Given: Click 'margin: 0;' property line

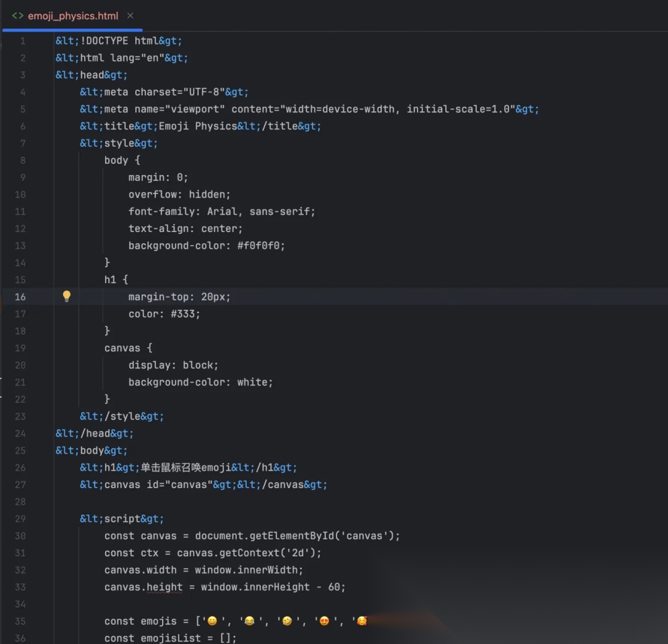Looking at the screenshot, I should (x=158, y=178).
